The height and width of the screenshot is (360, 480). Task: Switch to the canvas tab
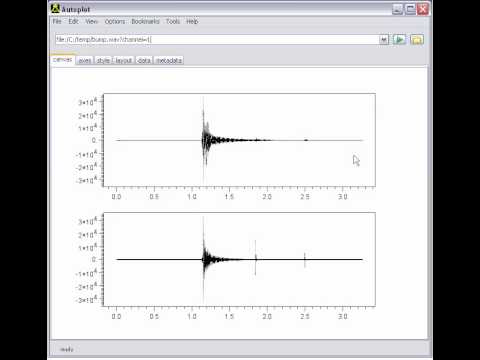[x=63, y=60]
